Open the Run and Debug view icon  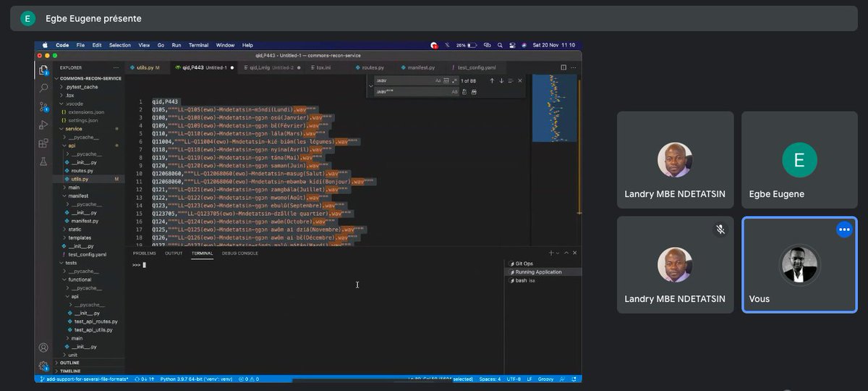[43, 125]
